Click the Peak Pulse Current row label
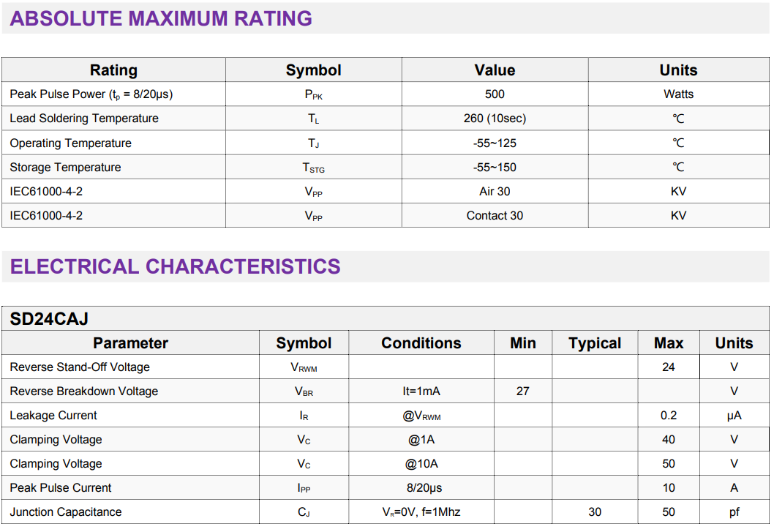This screenshot has height=532, width=774. coord(61,488)
